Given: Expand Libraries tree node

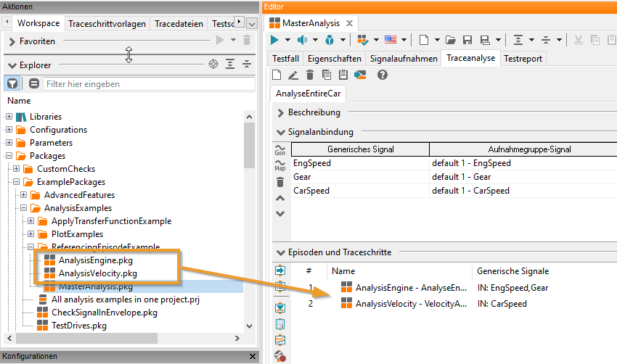Looking at the screenshot, I should (9, 116).
